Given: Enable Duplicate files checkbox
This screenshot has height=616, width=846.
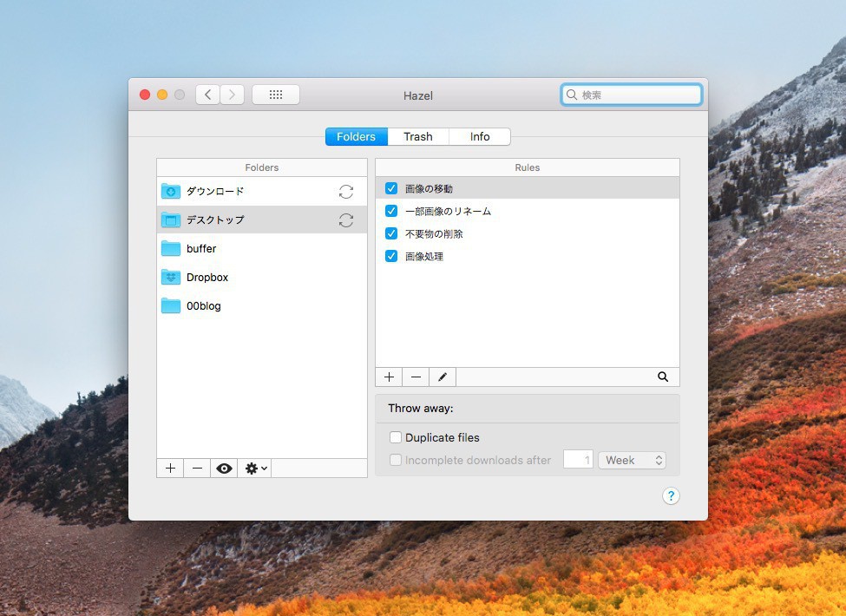Looking at the screenshot, I should tap(396, 438).
